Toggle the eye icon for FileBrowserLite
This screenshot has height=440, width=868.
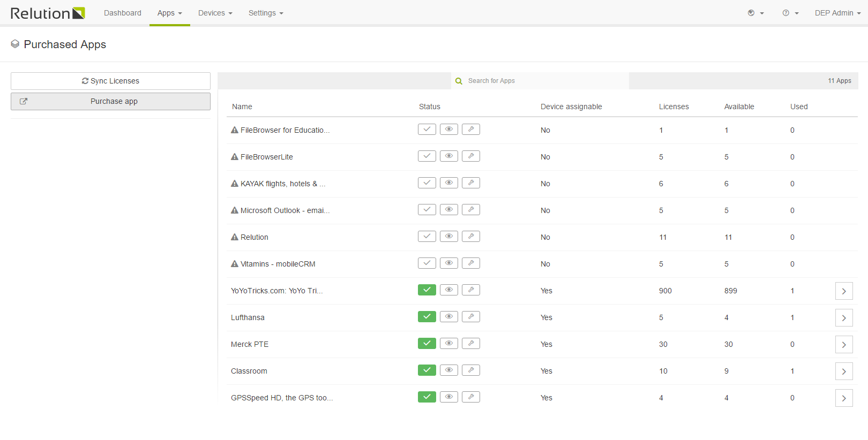(449, 156)
